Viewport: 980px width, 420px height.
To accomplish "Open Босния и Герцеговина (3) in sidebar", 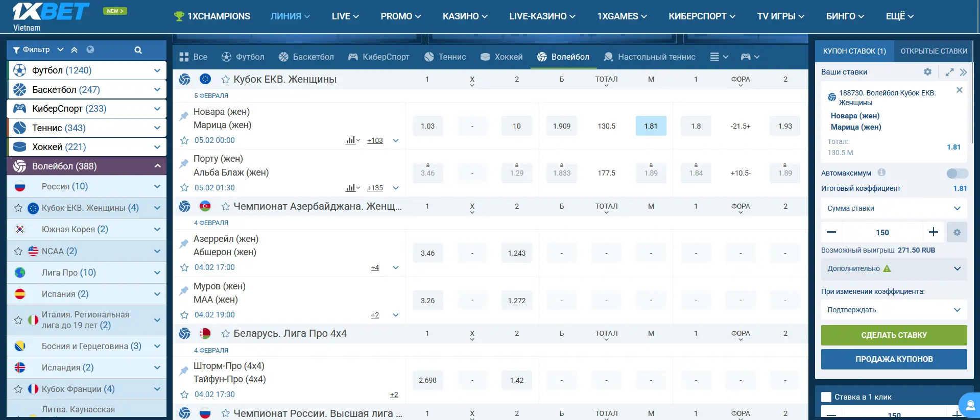I will [x=87, y=346].
